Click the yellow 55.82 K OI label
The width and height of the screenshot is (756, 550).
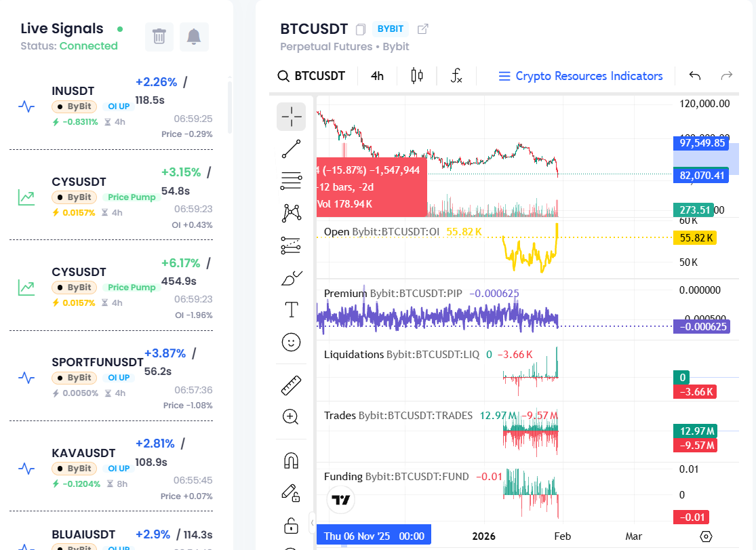pyautogui.click(x=695, y=238)
